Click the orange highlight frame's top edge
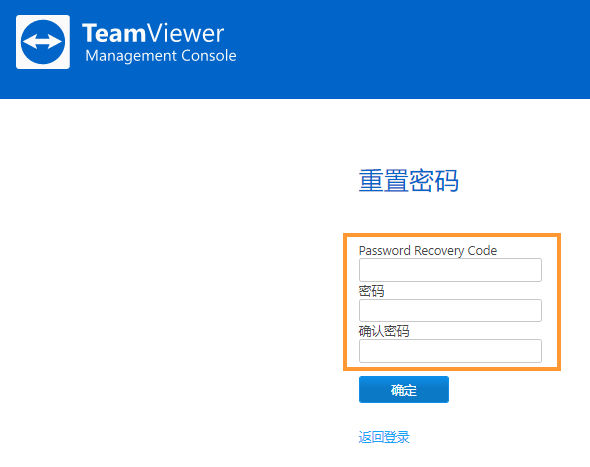 (452, 235)
